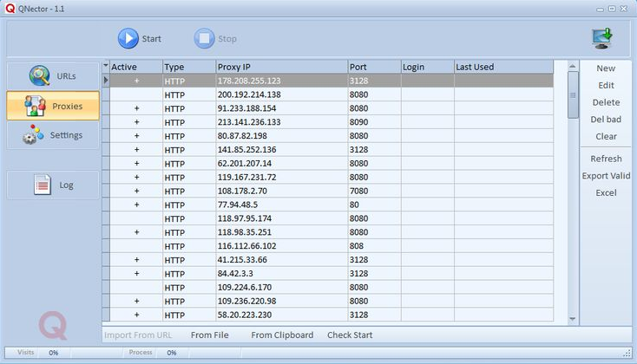Toggle Active cell for 118.97.95.174
This screenshot has height=364, width=637.
(136, 218)
